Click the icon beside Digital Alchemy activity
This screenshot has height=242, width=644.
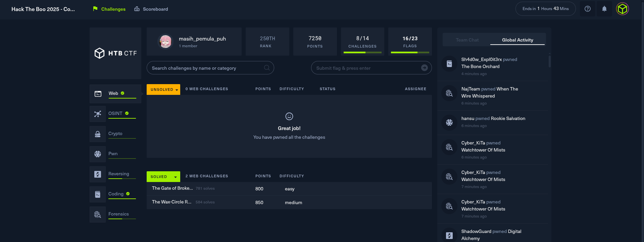(x=449, y=236)
